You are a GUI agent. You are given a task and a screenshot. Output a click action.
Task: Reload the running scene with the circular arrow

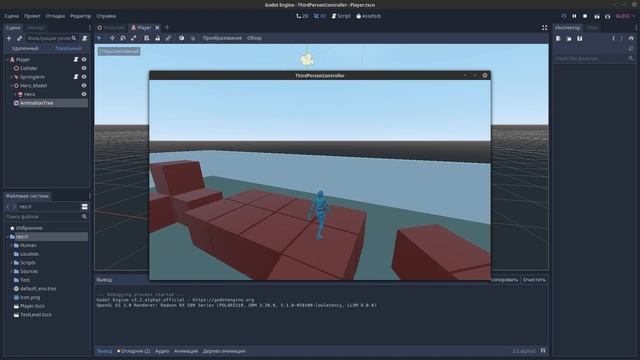tap(564, 16)
